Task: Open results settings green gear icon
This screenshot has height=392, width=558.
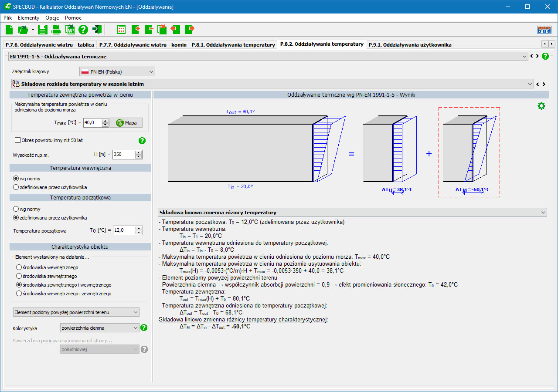Action: coord(541,106)
